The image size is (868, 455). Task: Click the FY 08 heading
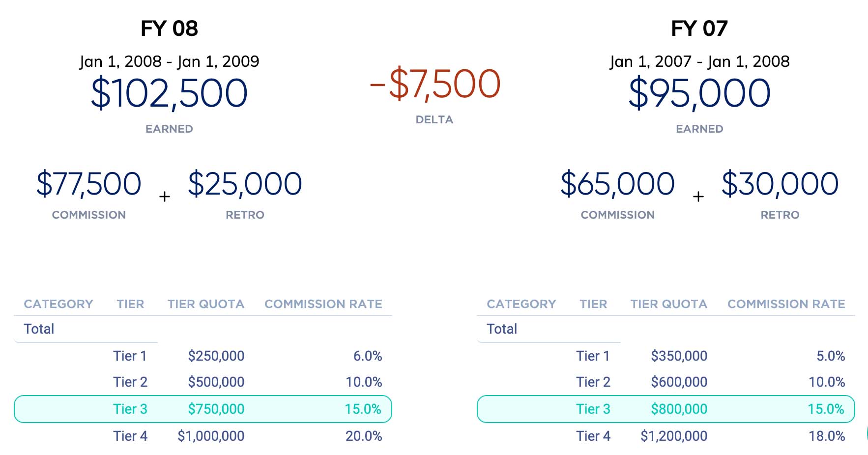(169, 28)
